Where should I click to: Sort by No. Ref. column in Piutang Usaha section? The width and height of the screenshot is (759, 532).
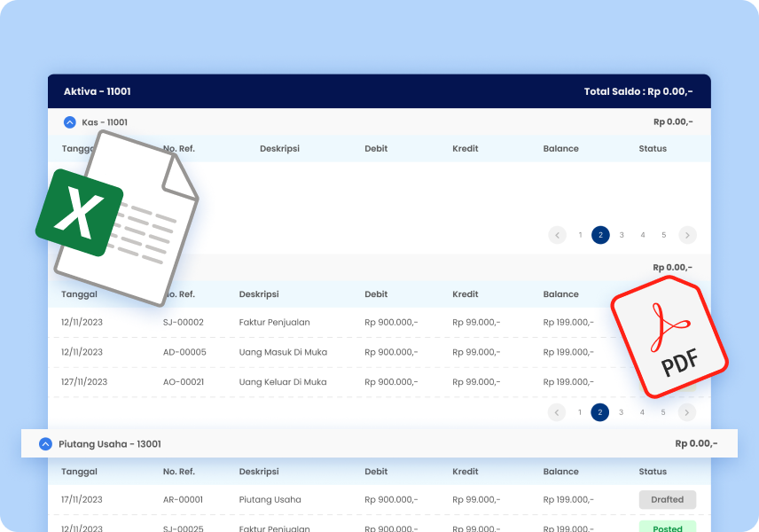(179, 472)
